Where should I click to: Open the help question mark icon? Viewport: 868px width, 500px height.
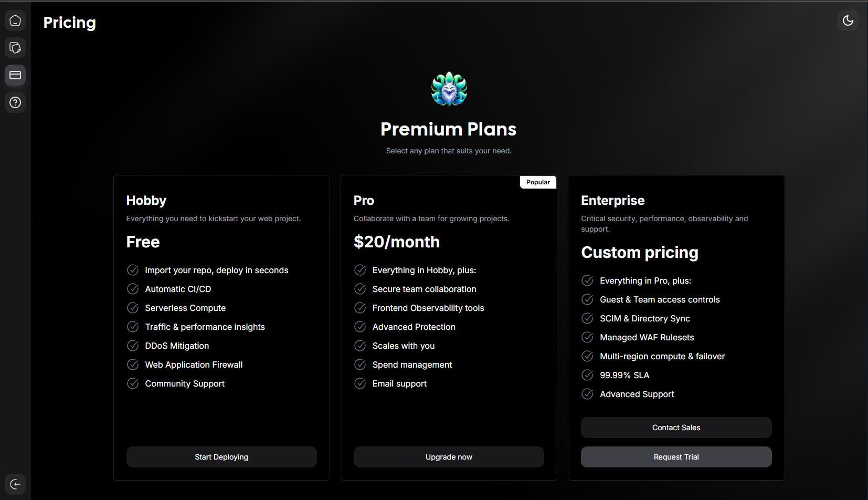(x=15, y=102)
